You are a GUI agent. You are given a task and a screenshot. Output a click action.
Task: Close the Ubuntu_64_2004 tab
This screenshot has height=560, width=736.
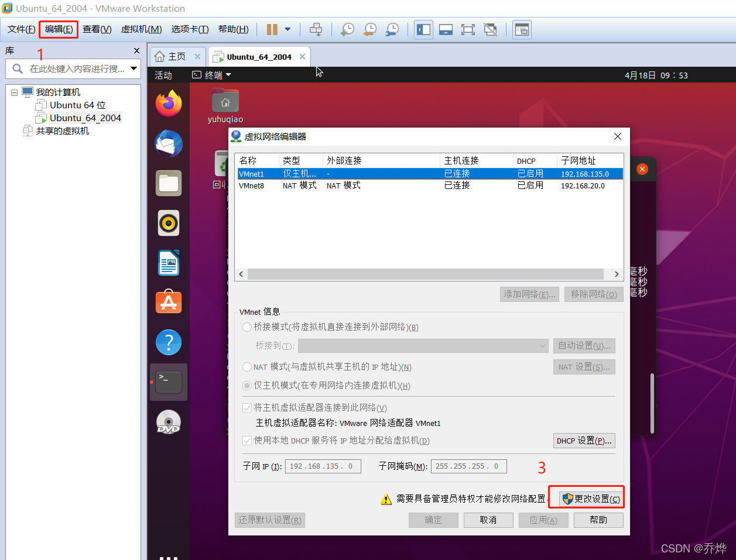click(302, 57)
